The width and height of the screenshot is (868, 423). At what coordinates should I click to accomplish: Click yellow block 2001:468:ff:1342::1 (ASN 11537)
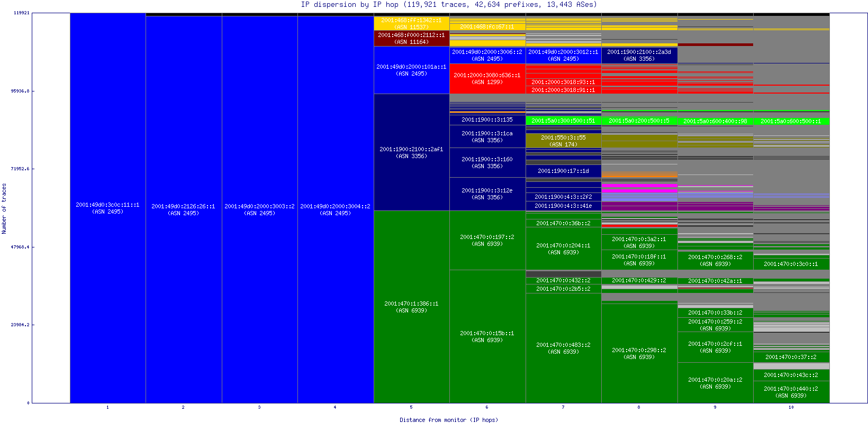tap(412, 23)
